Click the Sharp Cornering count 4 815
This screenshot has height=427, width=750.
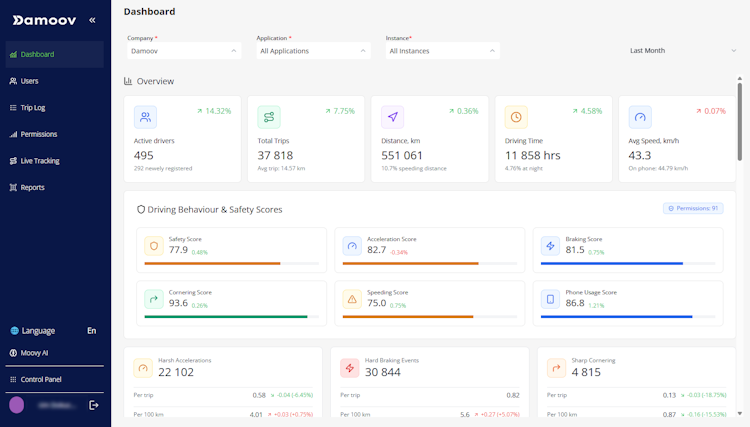(586, 372)
